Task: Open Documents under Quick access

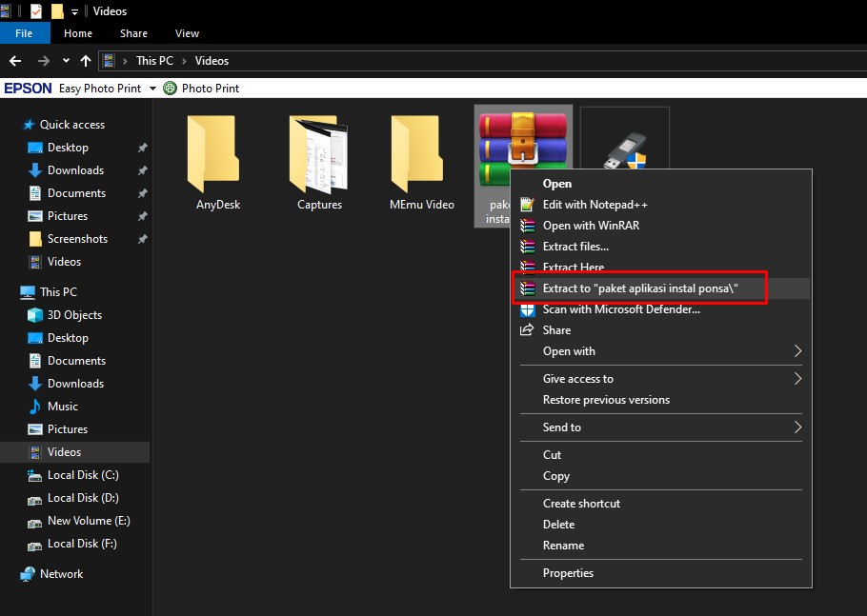Action: click(x=76, y=193)
